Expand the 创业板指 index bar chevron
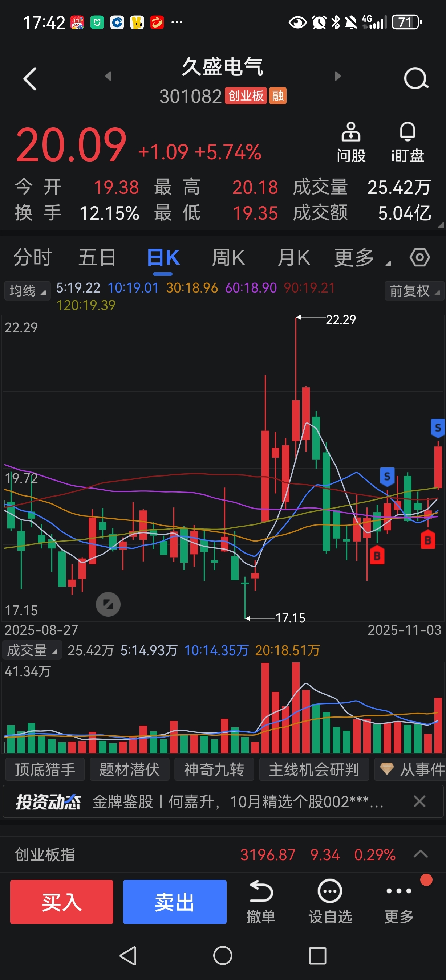 point(421,854)
